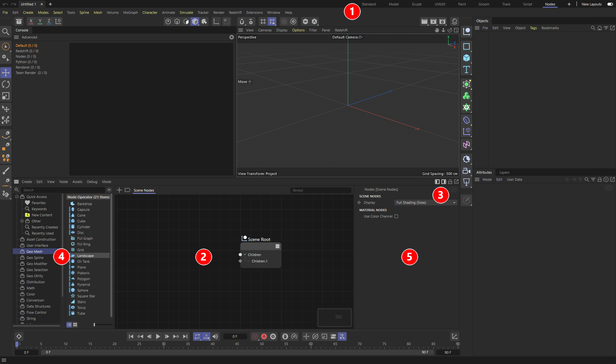The width and height of the screenshot is (616, 364).
Task: Click the Cube primitive icon in the right palette
Action: (466, 58)
